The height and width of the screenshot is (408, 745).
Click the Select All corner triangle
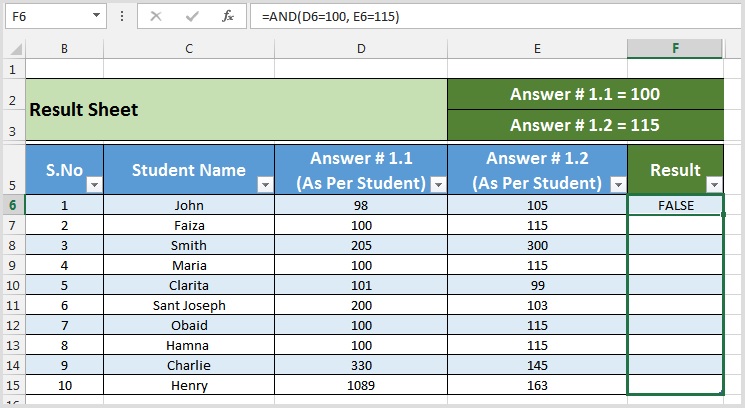click(15, 49)
